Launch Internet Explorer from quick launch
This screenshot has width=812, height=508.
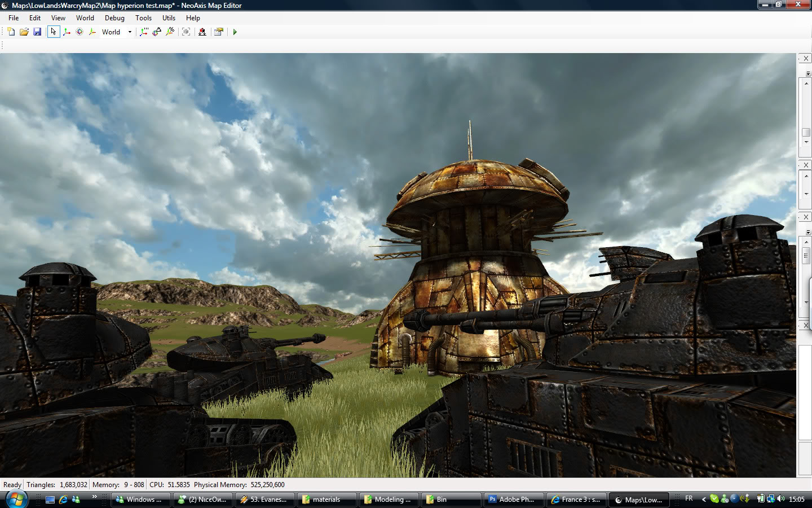[63, 500]
